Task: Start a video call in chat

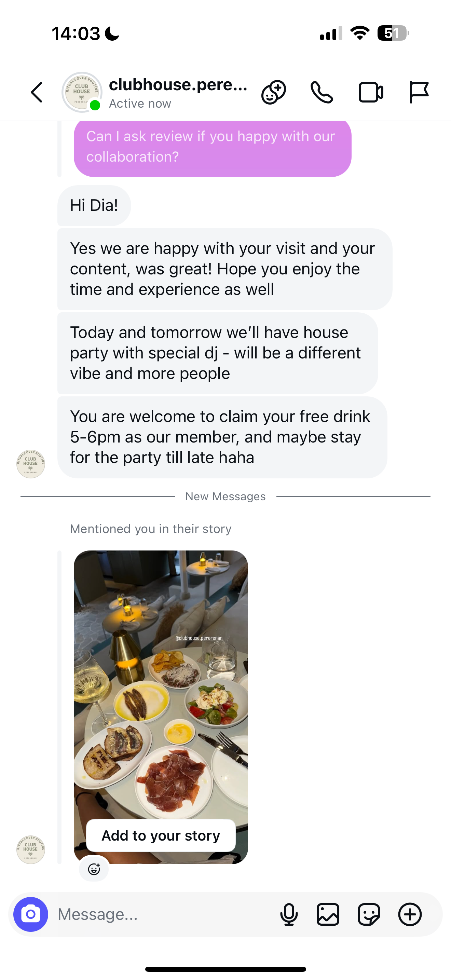Action: point(371,93)
